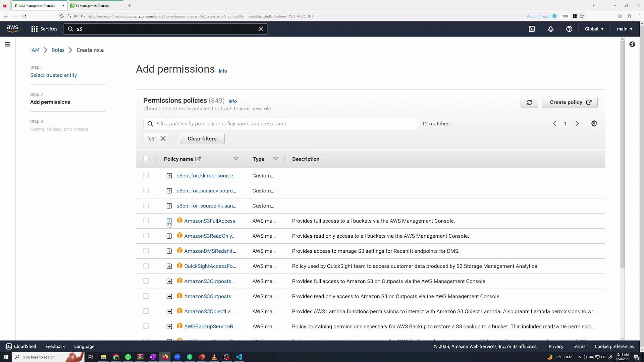Viewport: 644px width, 362px height.
Task: Click the Create policy button
Action: pyautogui.click(x=570, y=102)
